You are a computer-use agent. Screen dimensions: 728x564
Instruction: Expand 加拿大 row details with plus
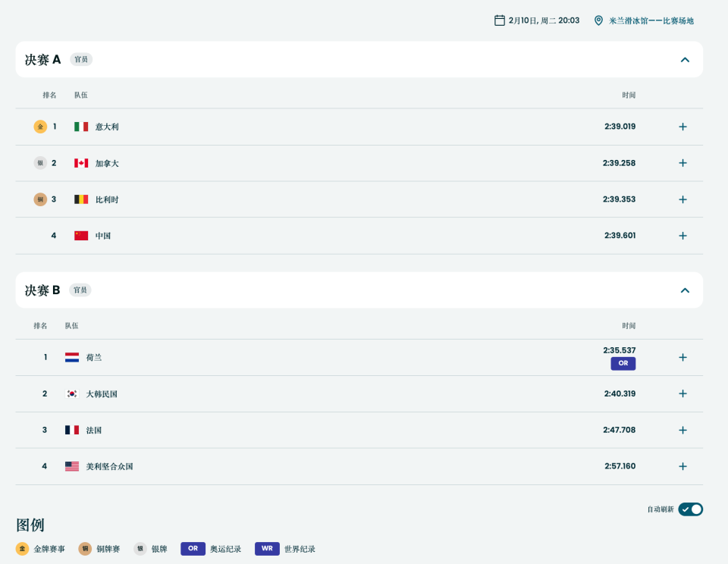(x=682, y=163)
